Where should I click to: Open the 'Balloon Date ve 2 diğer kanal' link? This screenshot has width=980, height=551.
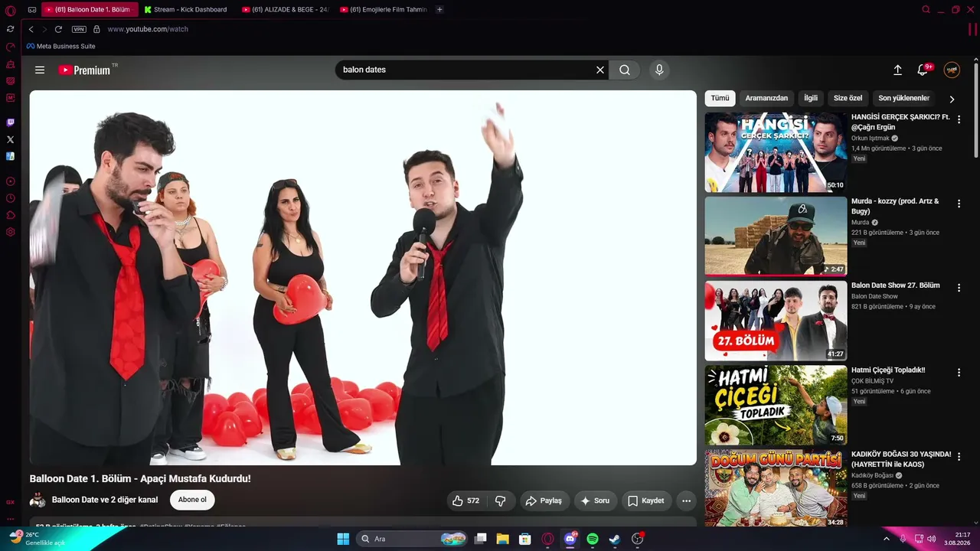pyautogui.click(x=105, y=500)
